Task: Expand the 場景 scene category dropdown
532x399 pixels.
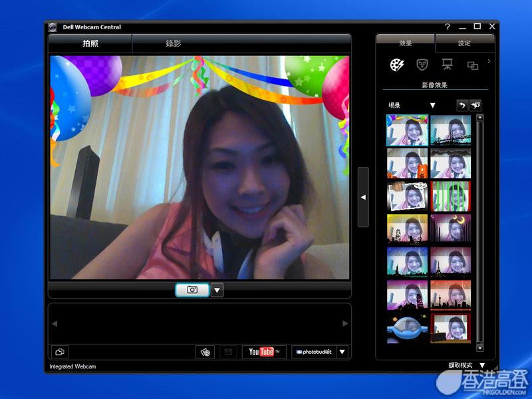Action: (x=432, y=105)
